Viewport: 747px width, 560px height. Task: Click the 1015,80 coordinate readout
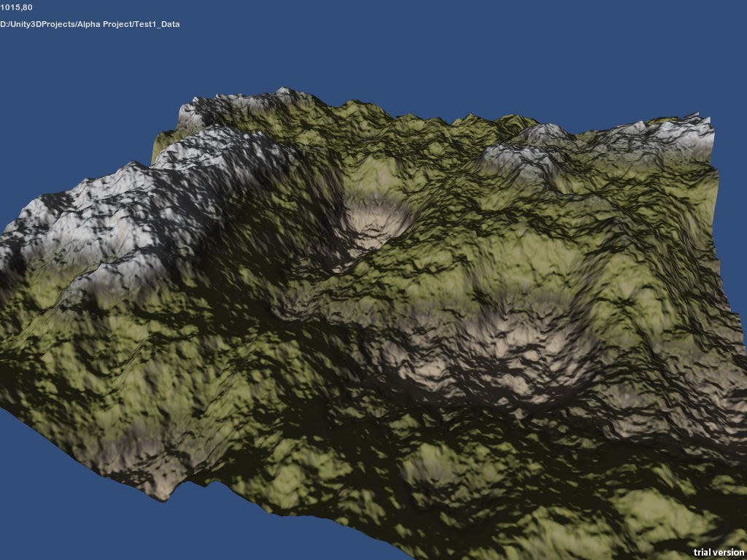coord(16,8)
